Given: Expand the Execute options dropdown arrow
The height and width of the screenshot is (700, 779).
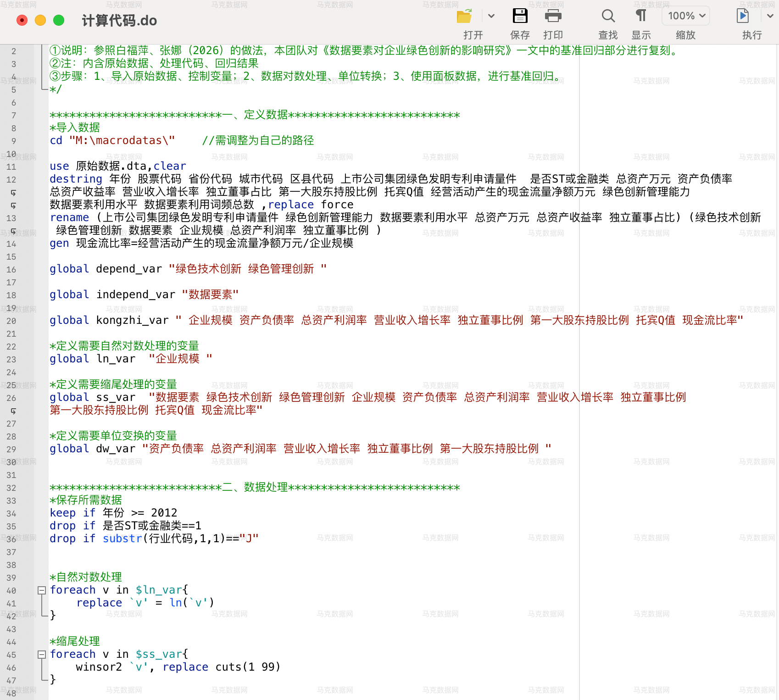Looking at the screenshot, I should coord(770,16).
